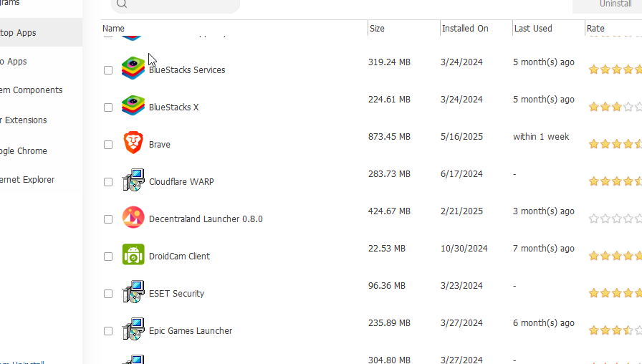The width and height of the screenshot is (642, 364).
Task: Click the Brave lion icon
Action: tap(133, 143)
